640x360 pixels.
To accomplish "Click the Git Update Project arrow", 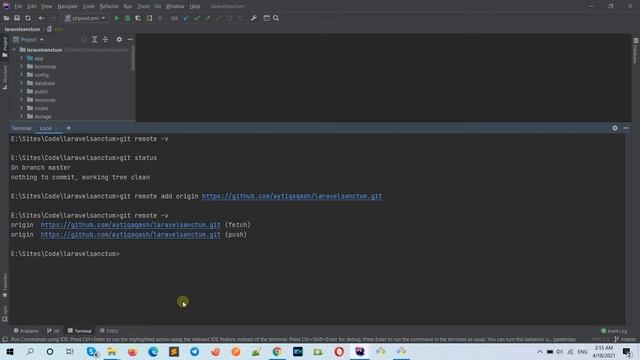I will click(186, 18).
